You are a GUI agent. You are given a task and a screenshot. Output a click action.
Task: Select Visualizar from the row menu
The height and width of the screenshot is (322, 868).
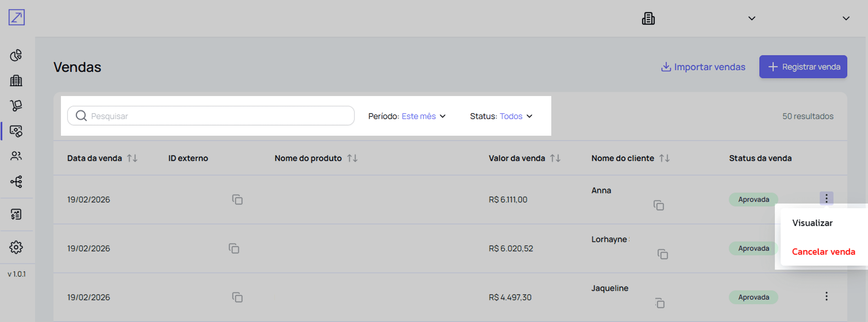(812, 223)
